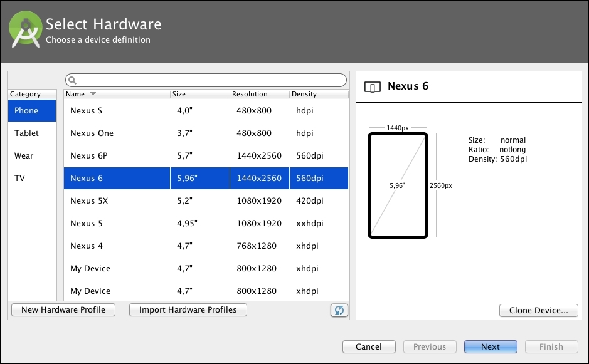
Task: Click the New Hardware Profile button
Action: pyautogui.click(x=63, y=310)
